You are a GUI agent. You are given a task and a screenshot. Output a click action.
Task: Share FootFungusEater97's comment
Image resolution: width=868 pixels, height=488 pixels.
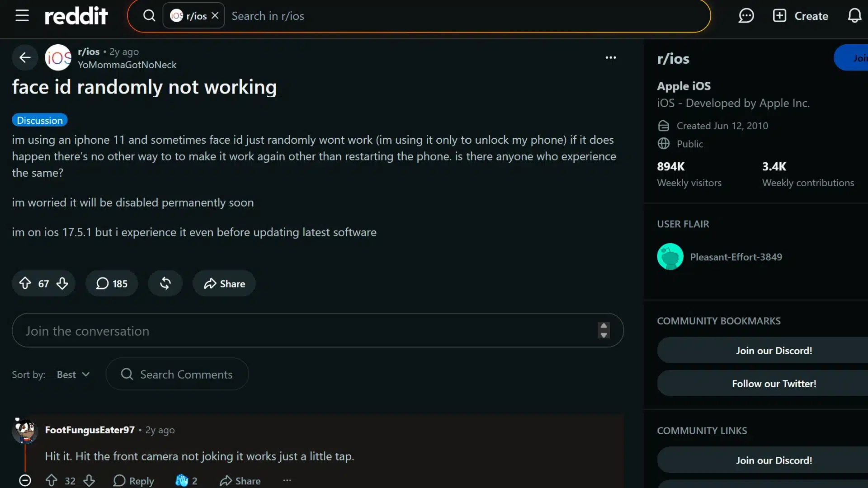(240, 481)
